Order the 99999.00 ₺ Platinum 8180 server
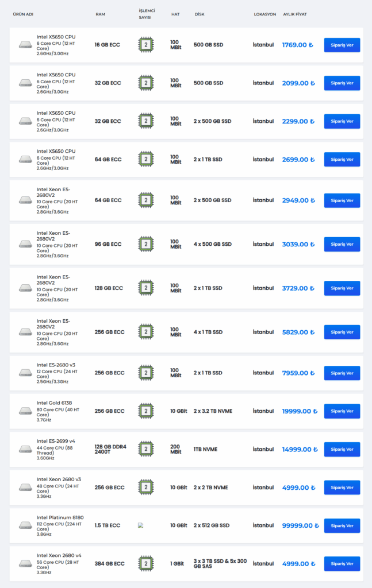 pos(342,525)
